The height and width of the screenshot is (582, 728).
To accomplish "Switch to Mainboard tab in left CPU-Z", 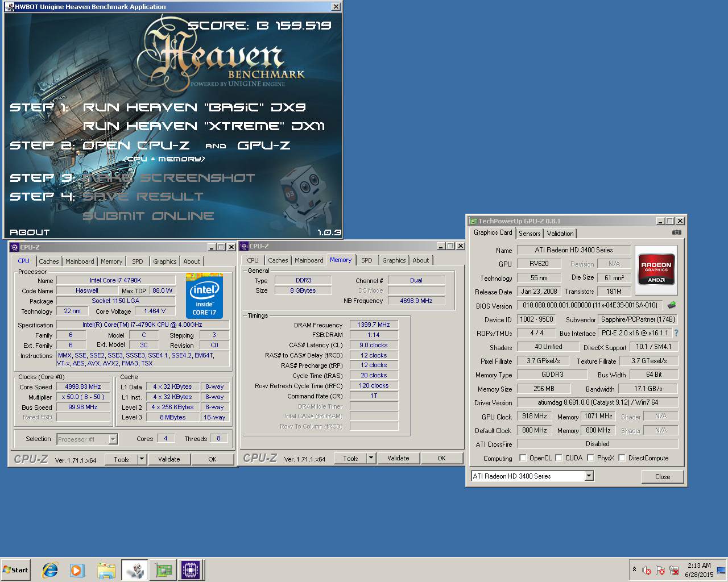I will click(80, 261).
